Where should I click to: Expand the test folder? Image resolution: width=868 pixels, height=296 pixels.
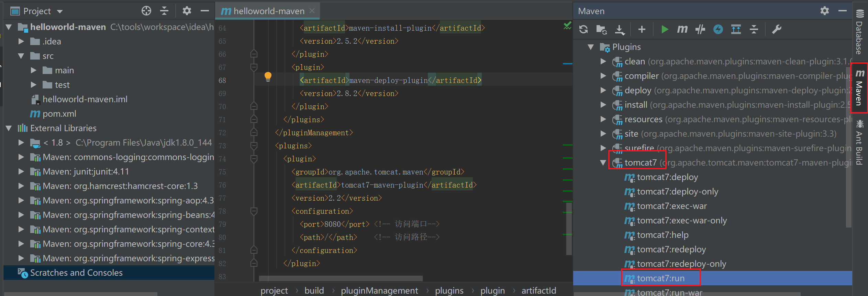[34, 85]
